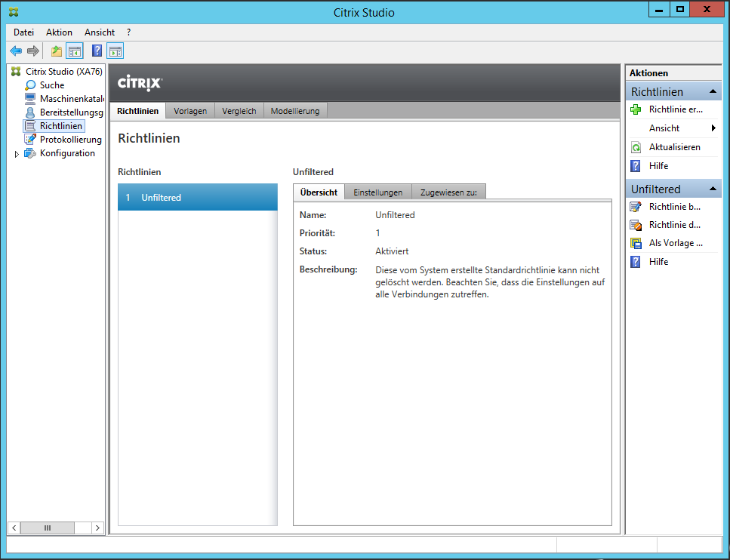The width and height of the screenshot is (730, 560).
Task: Open the Aktion menu
Action: [59, 32]
